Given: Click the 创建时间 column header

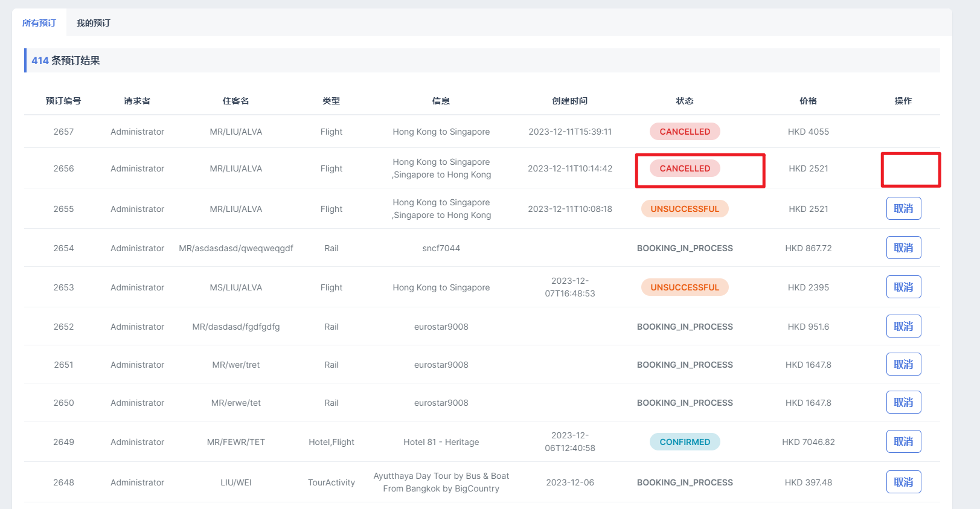Looking at the screenshot, I should point(569,101).
